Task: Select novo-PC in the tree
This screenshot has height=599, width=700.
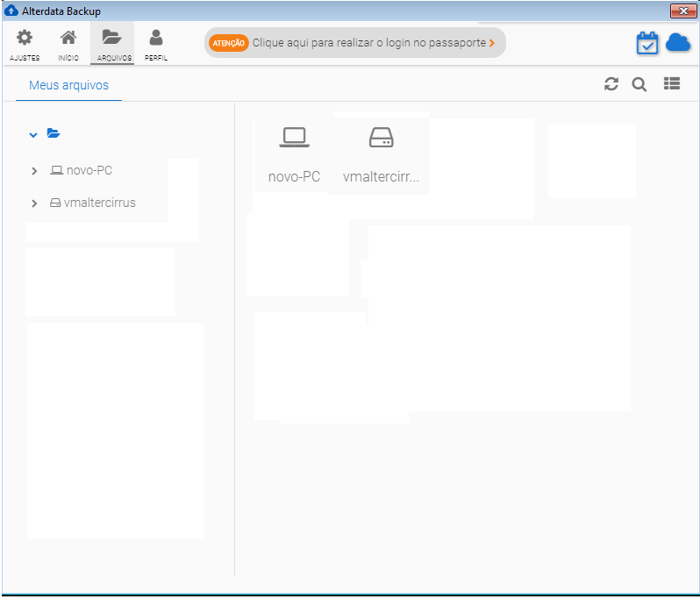Action: point(82,170)
